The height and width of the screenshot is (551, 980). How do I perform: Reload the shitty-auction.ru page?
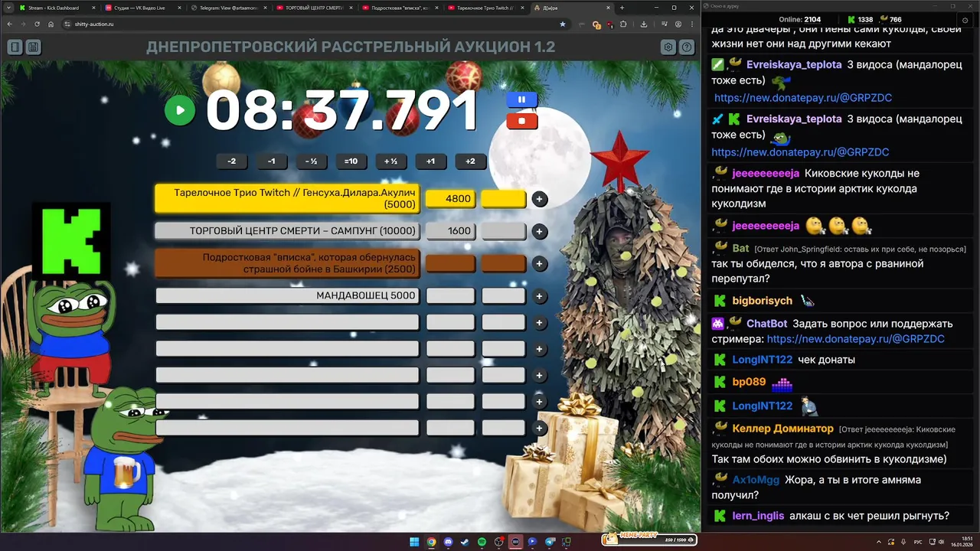[x=37, y=24]
